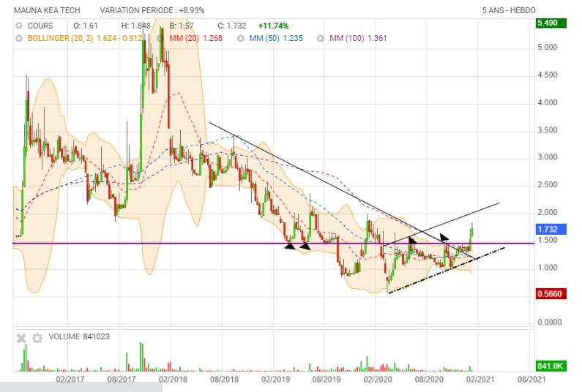Viewport: 582px width, 392px height.
Task: Click the low price tag 0.5660
Action: click(551, 294)
